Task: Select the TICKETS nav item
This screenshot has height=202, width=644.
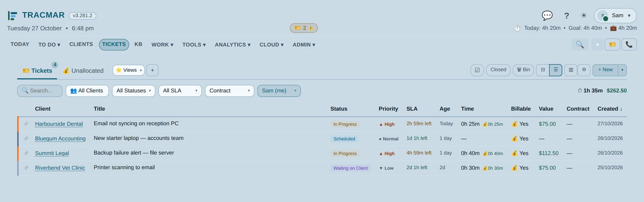Action: 114,44
